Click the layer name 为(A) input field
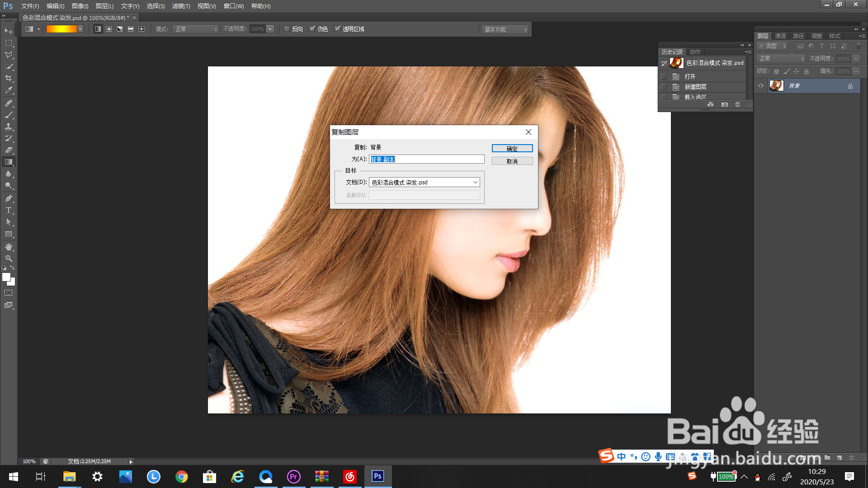868x488 pixels. pyautogui.click(x=426, y=159)
